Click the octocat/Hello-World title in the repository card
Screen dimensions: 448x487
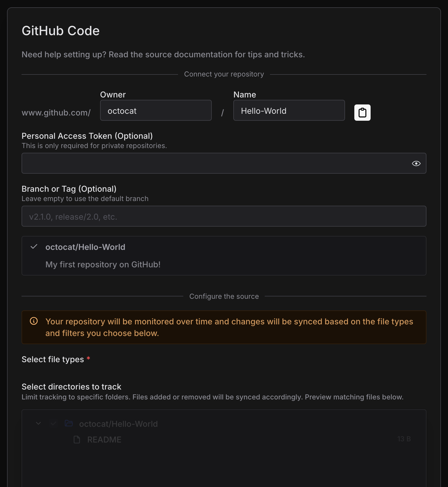click(x=85, y=247)
